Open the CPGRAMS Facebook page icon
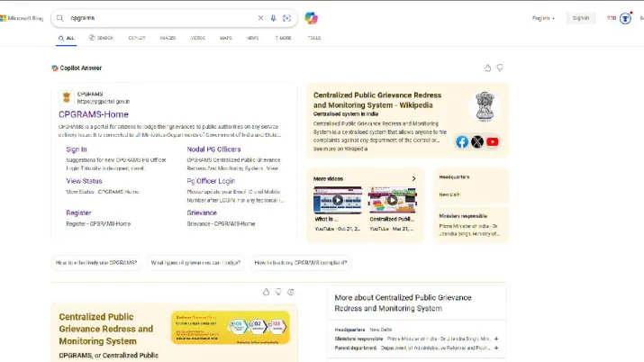 (462, 142)
